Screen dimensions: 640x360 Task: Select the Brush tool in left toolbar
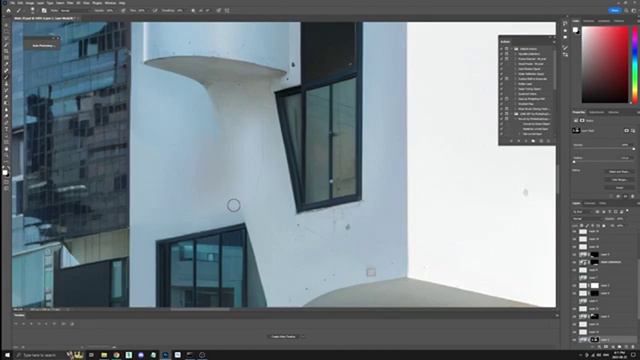[6, 78]
